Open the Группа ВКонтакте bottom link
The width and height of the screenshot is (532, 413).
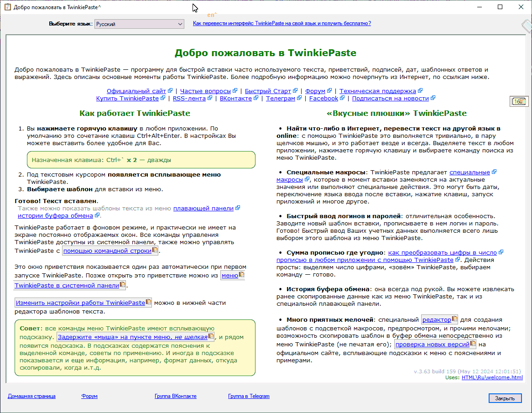click(x=175, y=396)
